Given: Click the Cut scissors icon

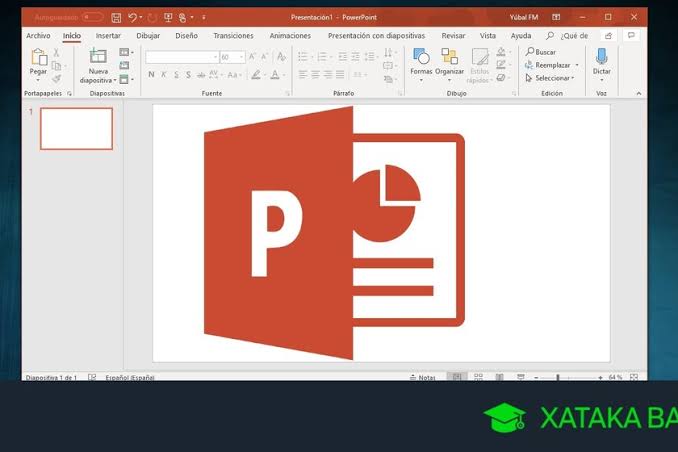Looking at the screenshot, I should tap(56, 52).
